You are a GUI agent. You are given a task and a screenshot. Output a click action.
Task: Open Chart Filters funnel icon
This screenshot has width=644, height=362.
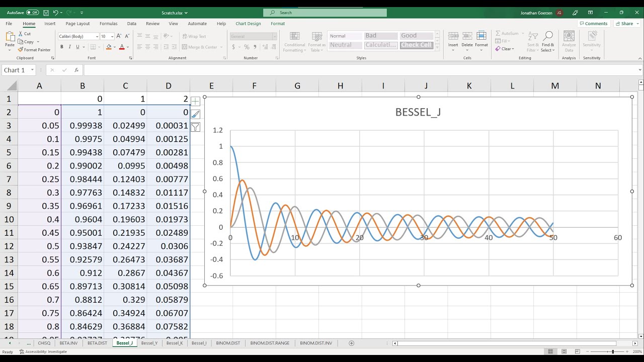point(196,127)
